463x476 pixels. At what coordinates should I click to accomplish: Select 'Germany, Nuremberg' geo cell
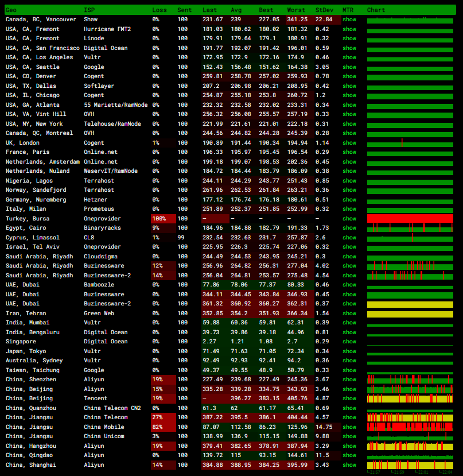(x=36, y=199)
